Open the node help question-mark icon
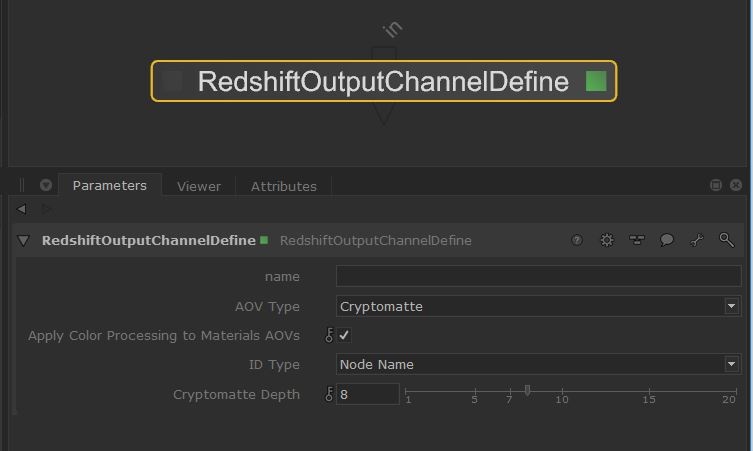The width and height of the screenshot is (753, 451). coord(577,240)
